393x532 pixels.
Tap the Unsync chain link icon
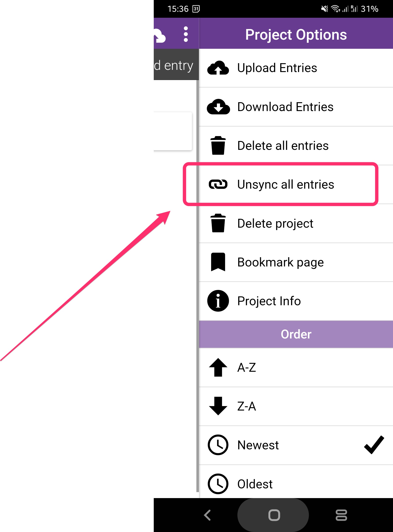point(218,184)
